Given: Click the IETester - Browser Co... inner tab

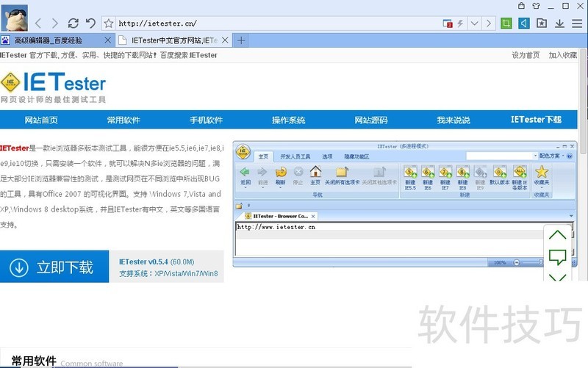Looking at the screenshot, I should click(280, 216).
